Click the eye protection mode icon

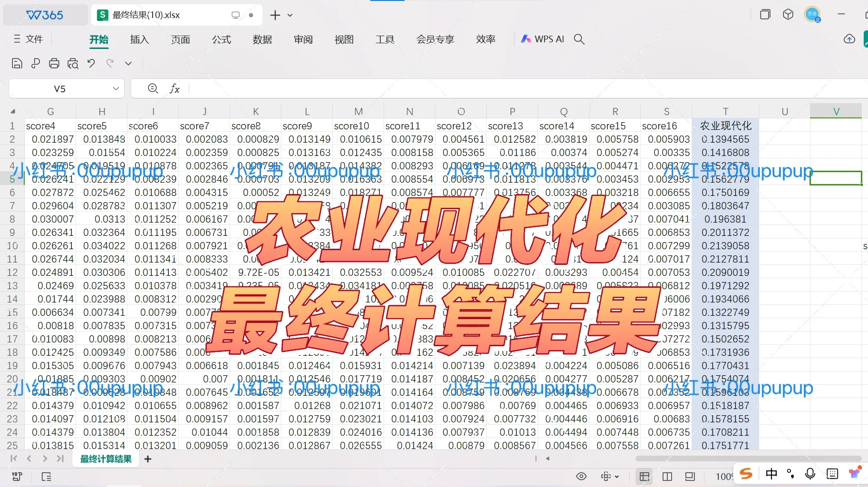click(x=581, y=477)
